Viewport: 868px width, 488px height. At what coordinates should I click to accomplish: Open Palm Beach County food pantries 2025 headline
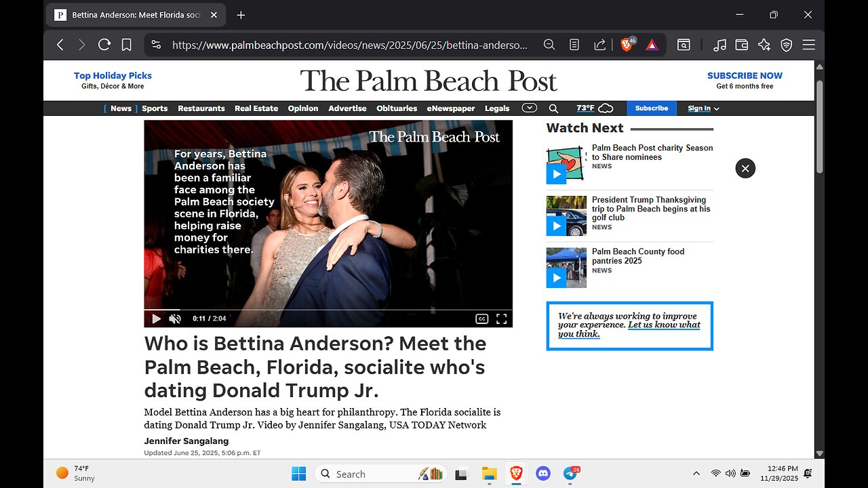click(x=638, y=256)
